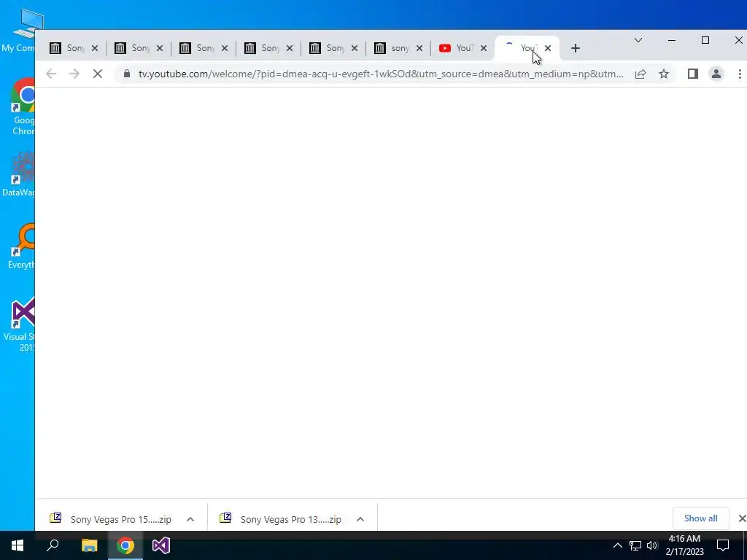Expand options for Sony Vegas Pro 13 download
Screen dimensions: 747x560
[360, 519]
